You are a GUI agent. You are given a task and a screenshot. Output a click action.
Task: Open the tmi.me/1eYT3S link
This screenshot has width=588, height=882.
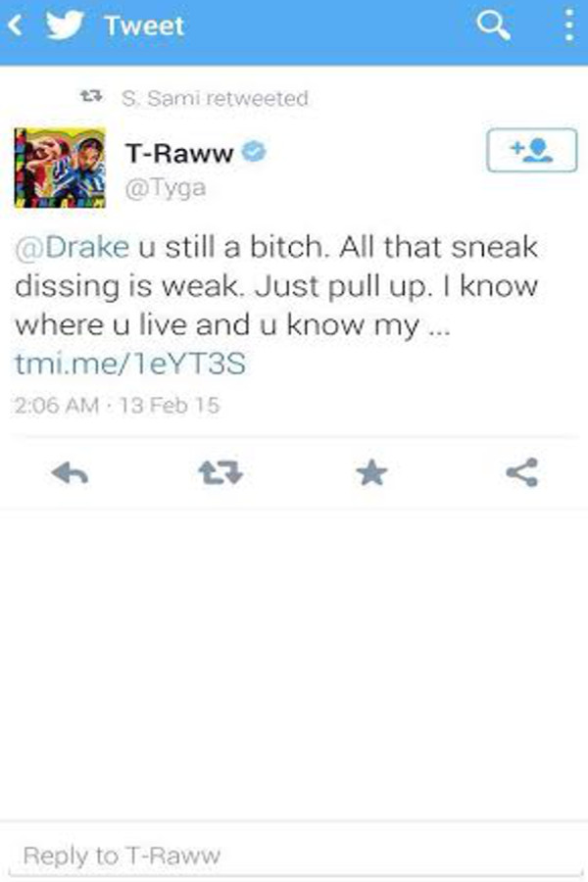[x=130, y=363]
